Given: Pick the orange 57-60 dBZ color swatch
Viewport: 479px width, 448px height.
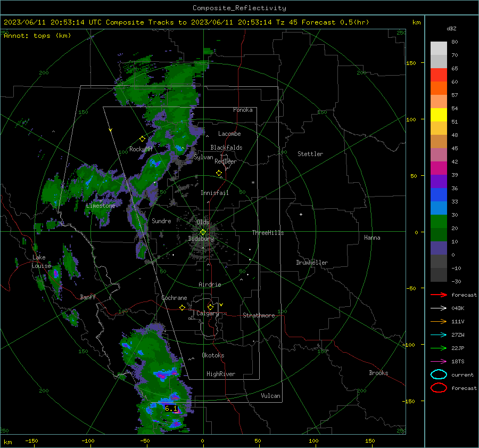Looking at the screenshot, I should pyautogui.click(x=439, y=88).
